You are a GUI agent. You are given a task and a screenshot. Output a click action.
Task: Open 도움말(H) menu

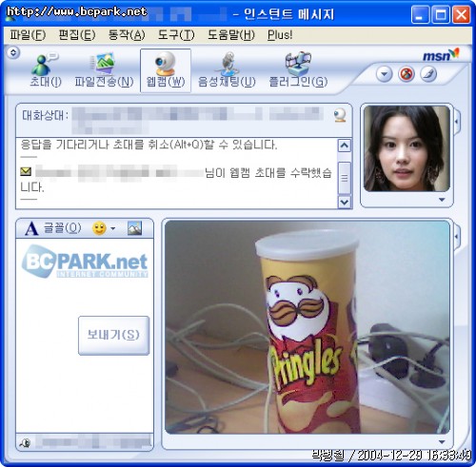click(x=231, y=34)
